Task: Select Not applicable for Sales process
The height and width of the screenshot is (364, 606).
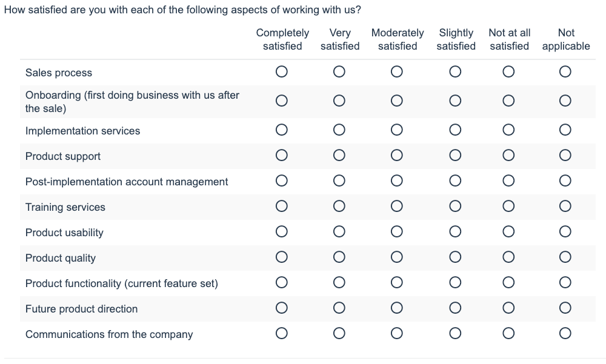Action: coord(565,71)
